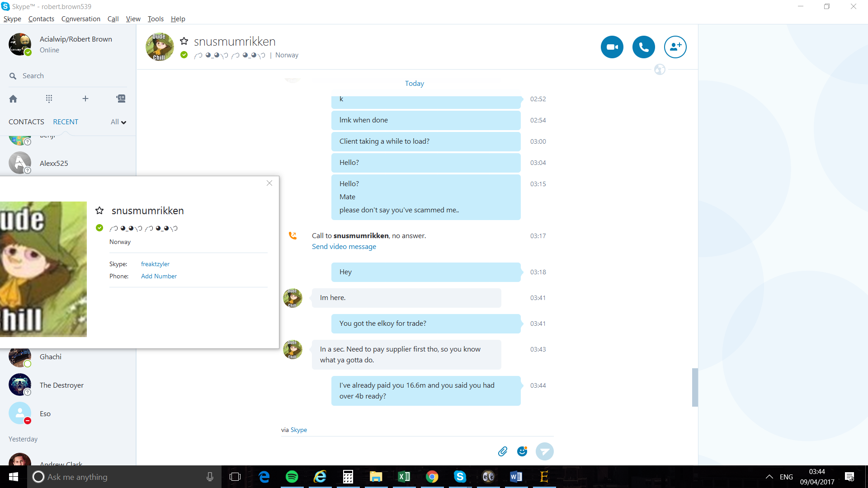This screenshot has width=868, height=488.
Task: Toggle favorite star in profile popup
Action: pyautogui.click(x=99, y=211)
